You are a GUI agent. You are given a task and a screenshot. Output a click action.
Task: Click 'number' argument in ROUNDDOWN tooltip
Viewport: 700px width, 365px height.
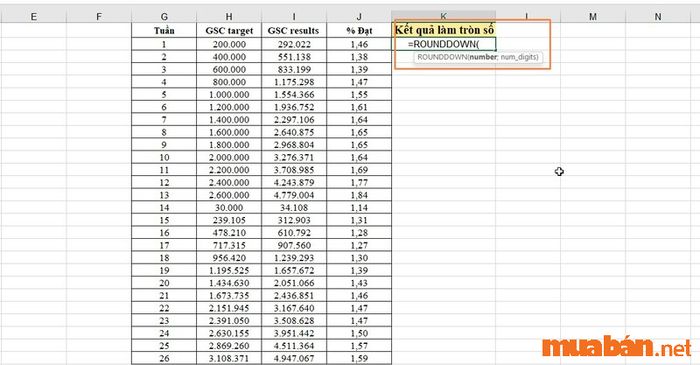tap(482, 57)
